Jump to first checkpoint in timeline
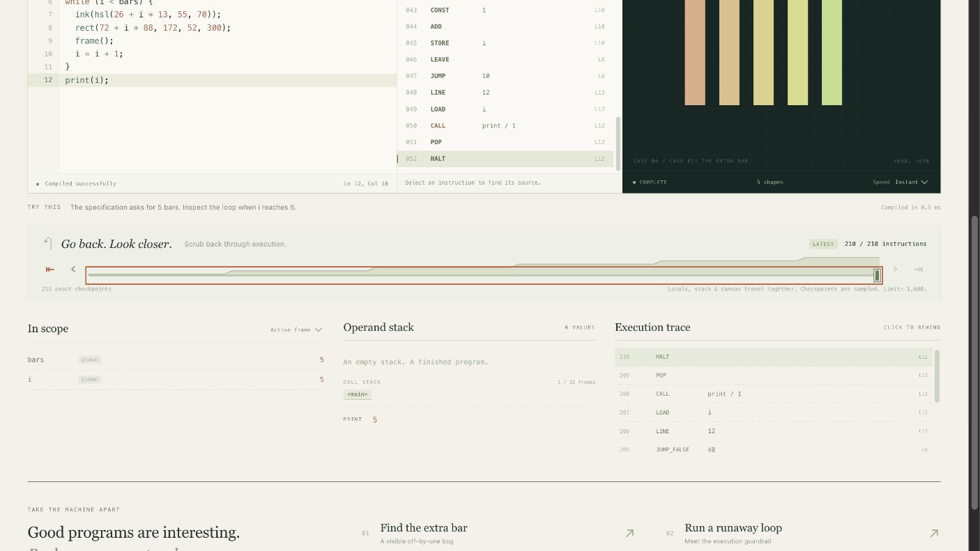Image resolution: width=980 pixels, height=551 pixels. tap(49, 270)
